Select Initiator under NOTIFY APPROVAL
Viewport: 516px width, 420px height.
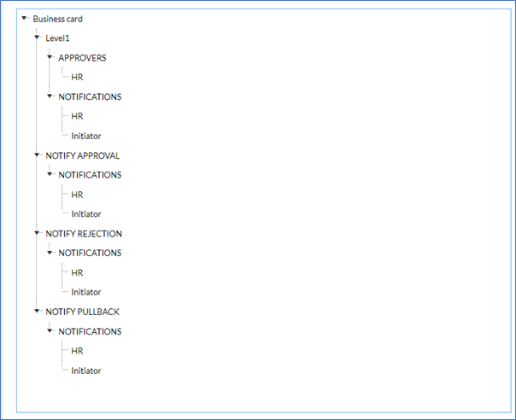(x=86, y=214)
